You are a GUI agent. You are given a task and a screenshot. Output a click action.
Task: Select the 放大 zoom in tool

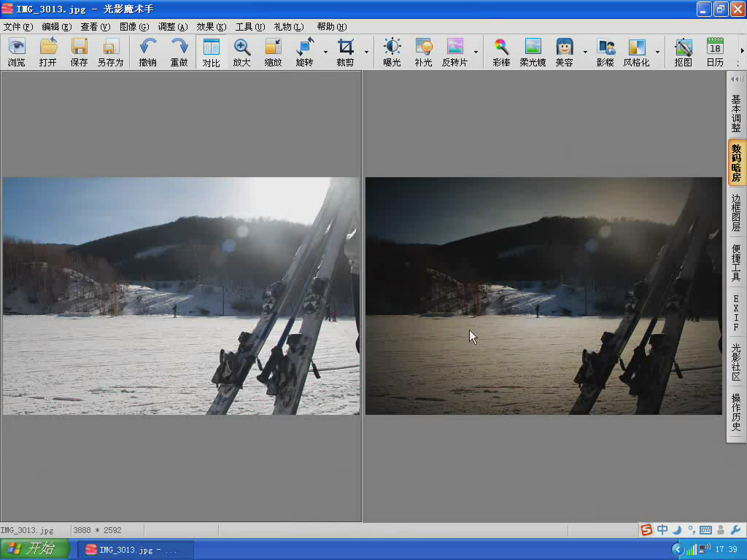[242, 52]
